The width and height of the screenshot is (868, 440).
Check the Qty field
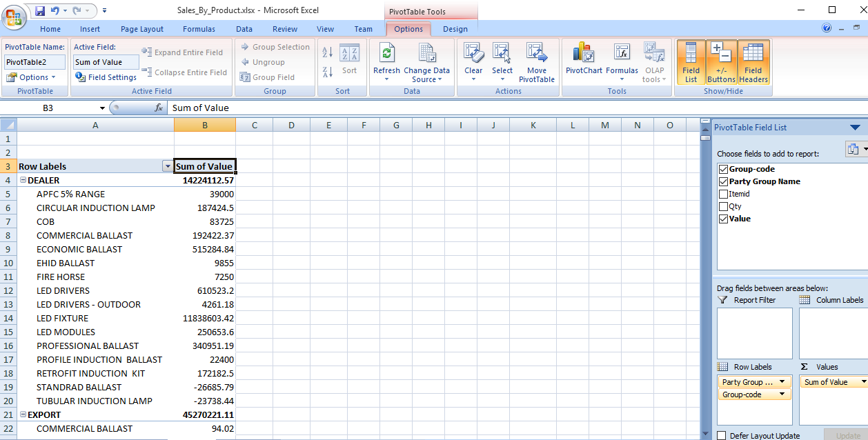pyautogui.click(x=723, y=206)
